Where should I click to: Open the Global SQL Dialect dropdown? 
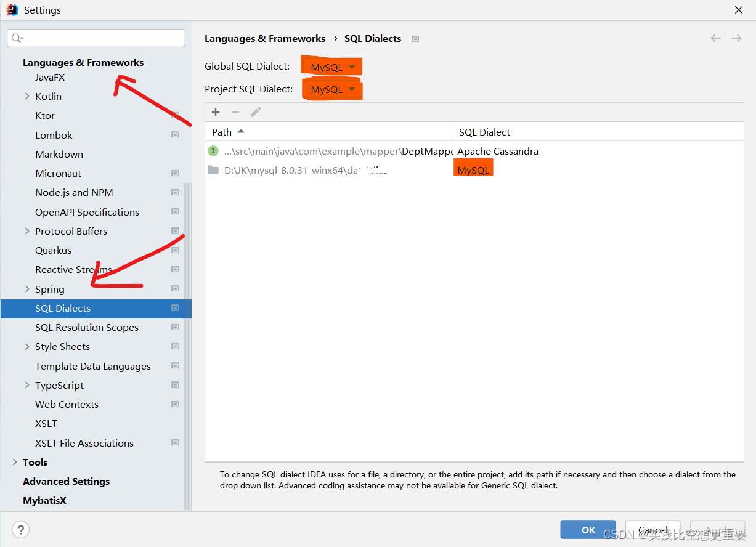[332, 67]
